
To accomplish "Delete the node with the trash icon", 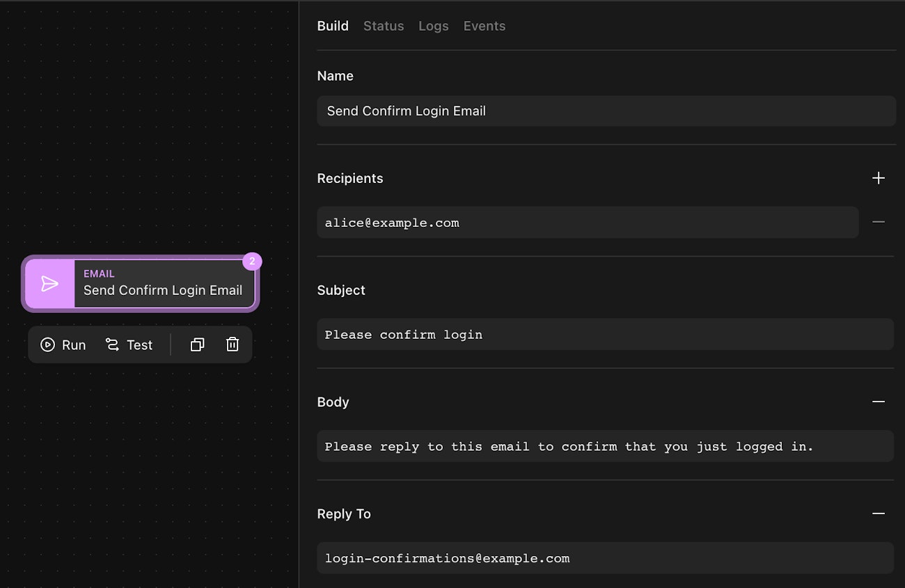I will click(x=233, y=344).
